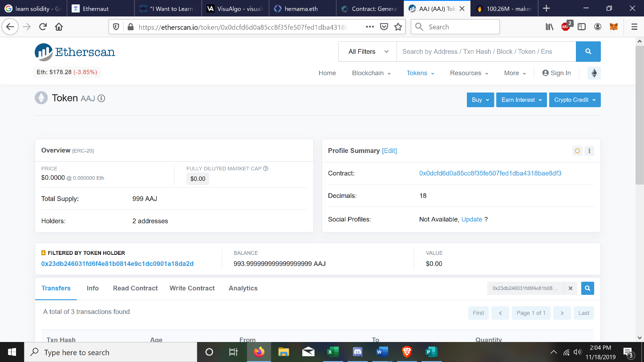
Task: Open the Buy dropdown button
Action: click(x=480, y=100)
